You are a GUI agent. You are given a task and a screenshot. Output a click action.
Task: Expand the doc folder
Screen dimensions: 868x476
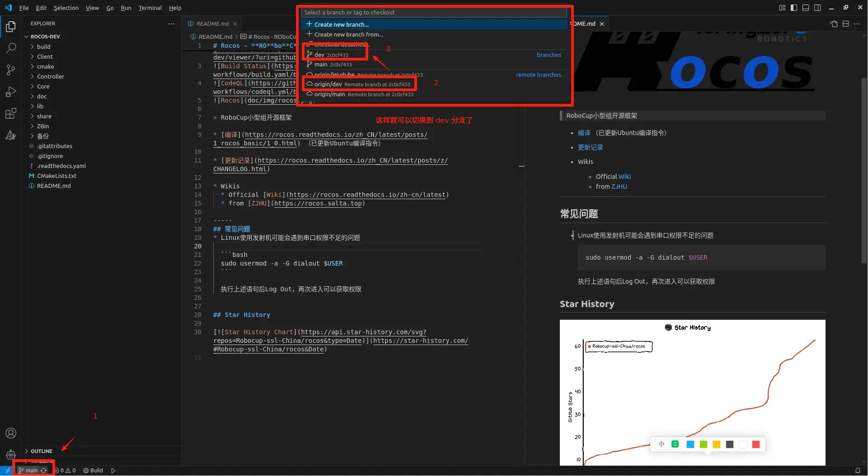102,96
